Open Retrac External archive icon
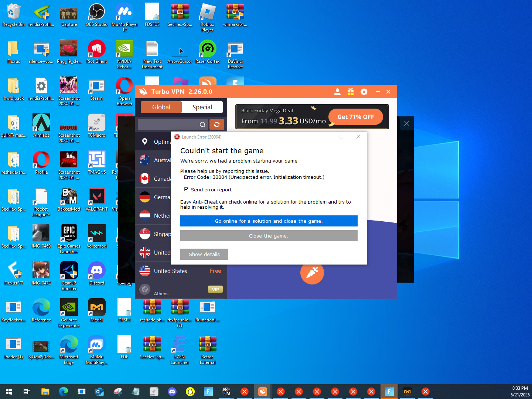Screen dimensions: 532x399 point(207,350)
